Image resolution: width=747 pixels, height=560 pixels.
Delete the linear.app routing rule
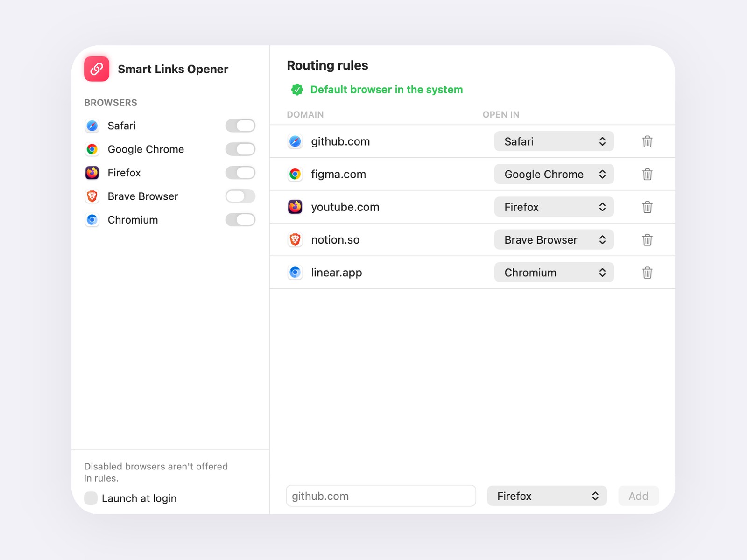point(647,273)
